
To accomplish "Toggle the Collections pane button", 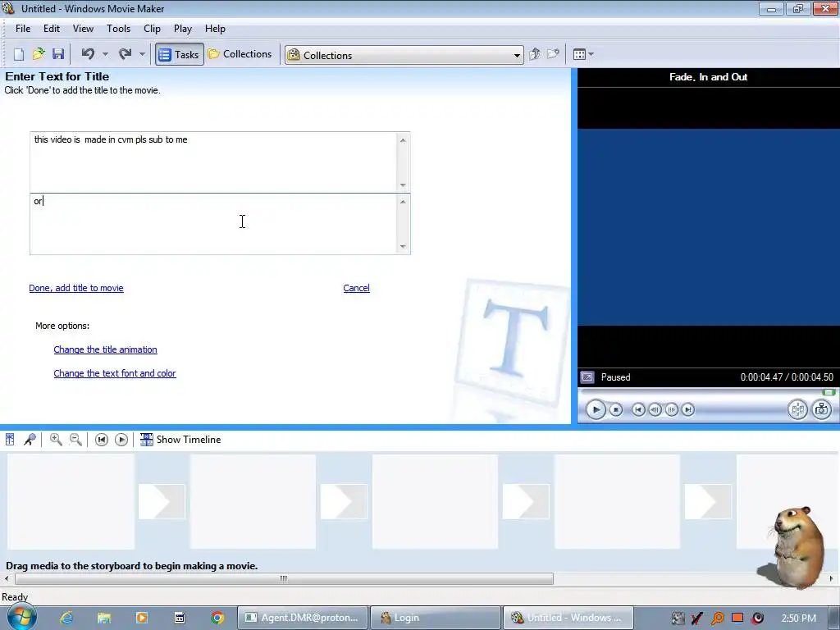I will [240, 54].
